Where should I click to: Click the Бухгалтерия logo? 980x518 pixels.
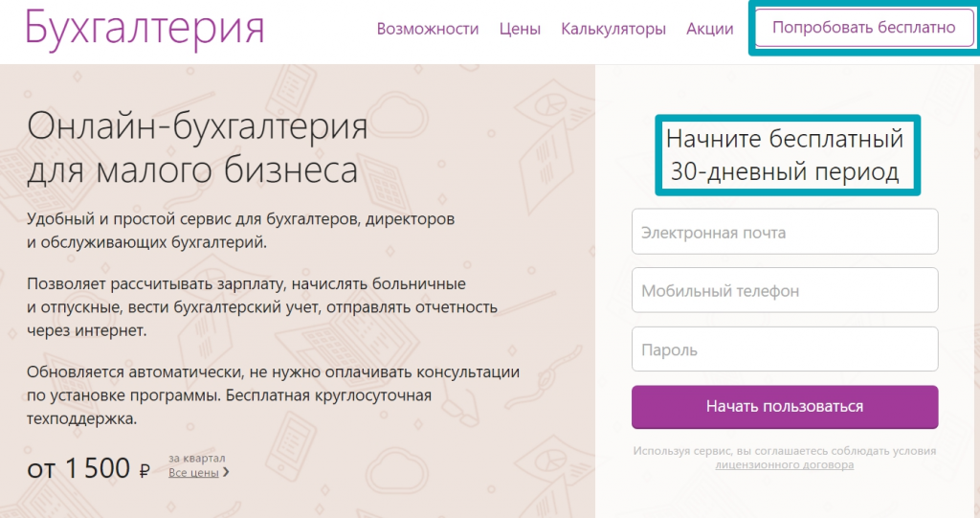145,28
